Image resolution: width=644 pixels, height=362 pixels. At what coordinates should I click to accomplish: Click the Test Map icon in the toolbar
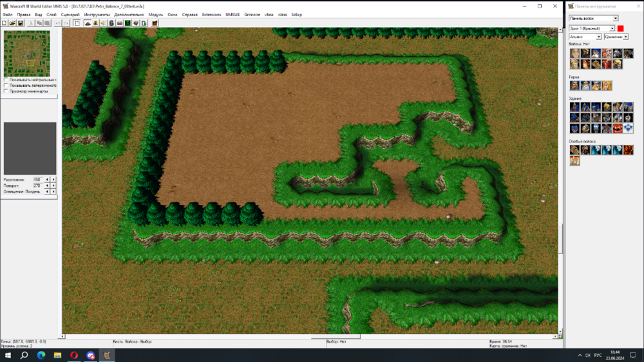coord(155,23)
